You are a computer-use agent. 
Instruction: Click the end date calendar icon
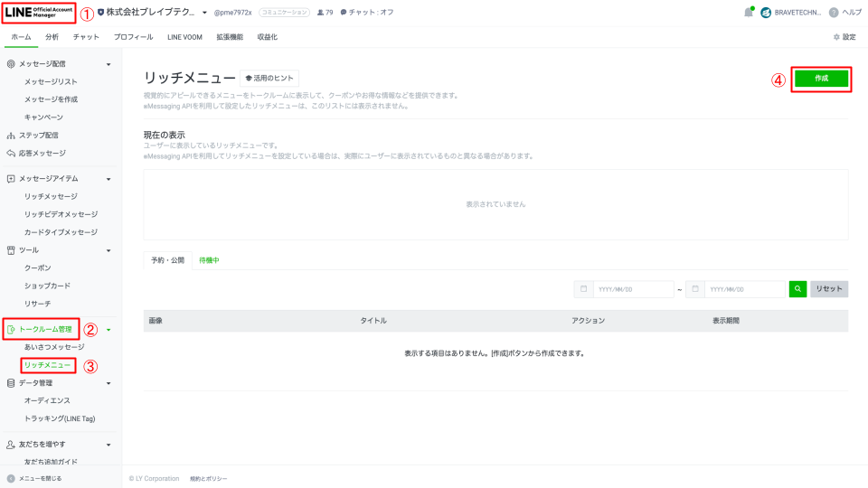click(695, 289)
